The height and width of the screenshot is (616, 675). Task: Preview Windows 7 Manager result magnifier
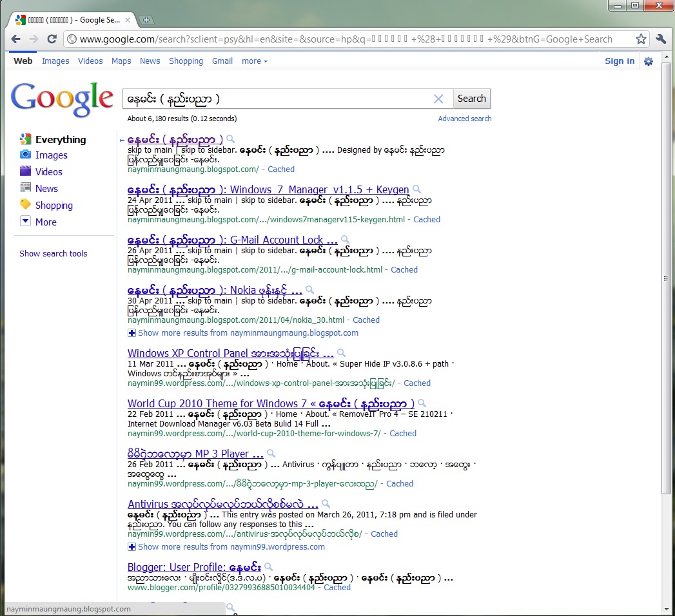pos(416,189)
